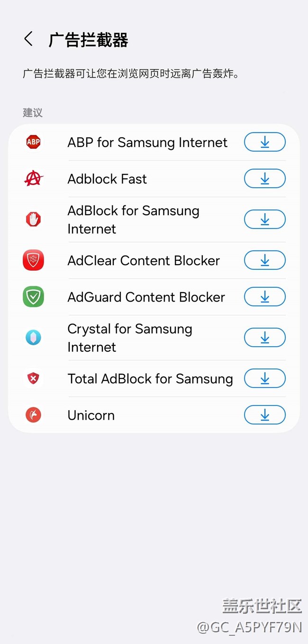The image size is (308, 644).
Task: Download the Unicorn ad blocker
Action: [x=264, y=415]
